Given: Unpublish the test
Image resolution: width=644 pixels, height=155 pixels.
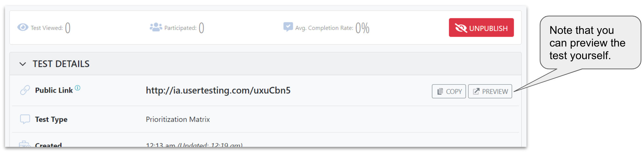Looking at the screenshot, I should point(481,28).
